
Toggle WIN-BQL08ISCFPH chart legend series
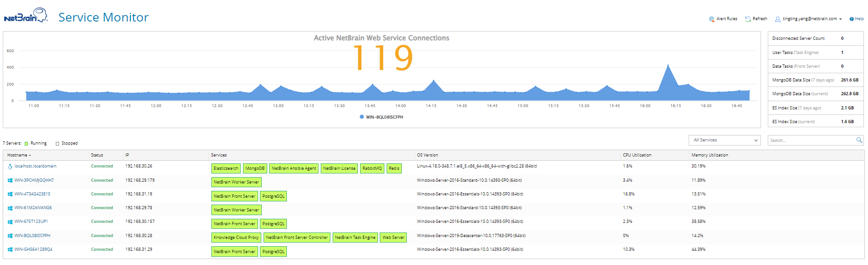click(381, 117)
